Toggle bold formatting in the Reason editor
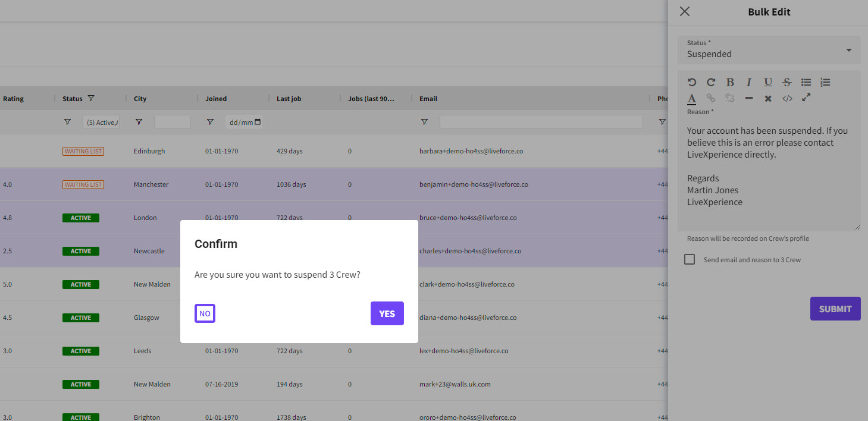 pyautogui.click(x=730, y=82)
